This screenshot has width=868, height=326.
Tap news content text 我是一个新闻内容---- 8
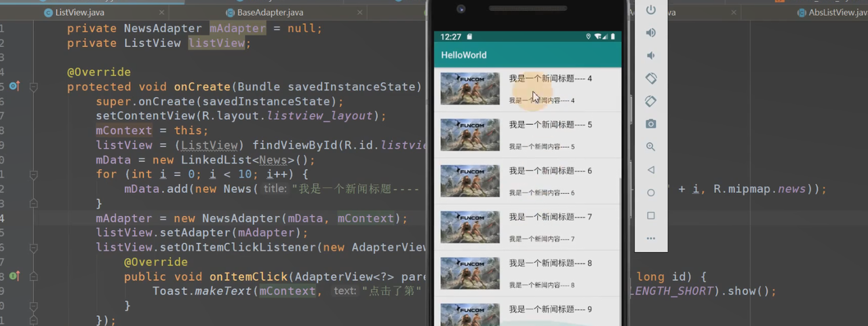(x=542, y=285)
